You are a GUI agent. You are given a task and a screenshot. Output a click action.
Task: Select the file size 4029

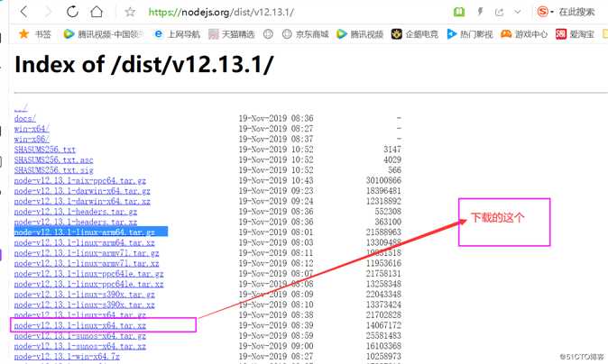[392, 160]
